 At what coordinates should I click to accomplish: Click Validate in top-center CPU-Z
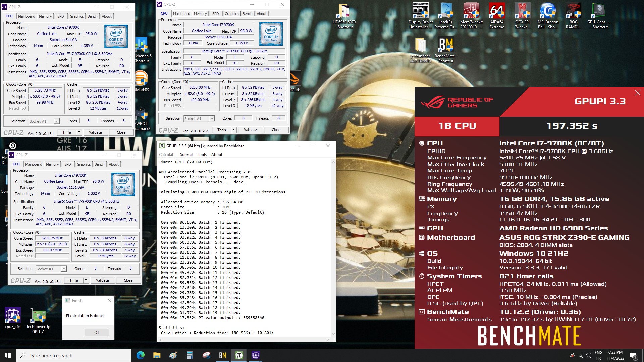coord(250,130)
